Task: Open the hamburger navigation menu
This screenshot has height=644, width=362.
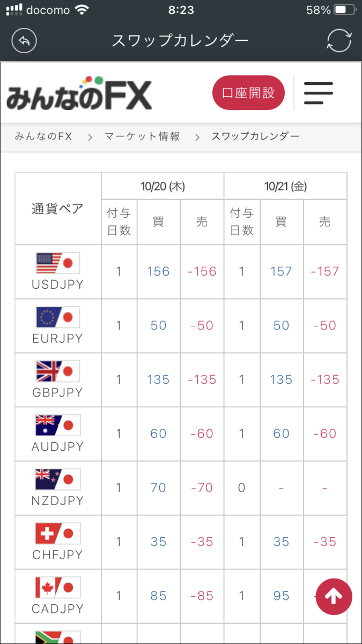Action: 319,92
